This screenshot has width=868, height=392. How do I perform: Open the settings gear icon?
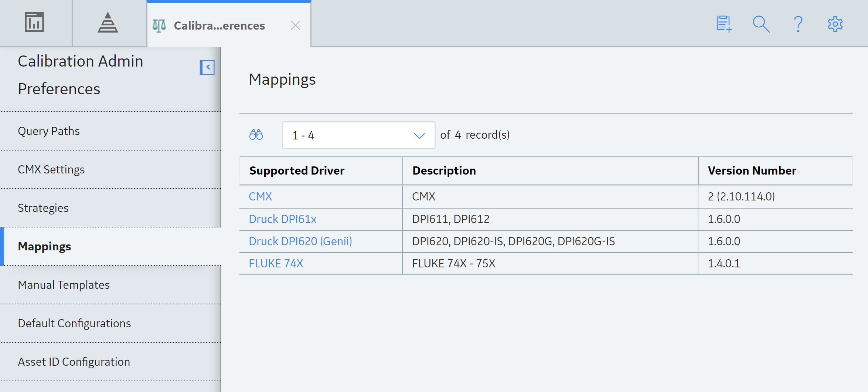point(835,24)
